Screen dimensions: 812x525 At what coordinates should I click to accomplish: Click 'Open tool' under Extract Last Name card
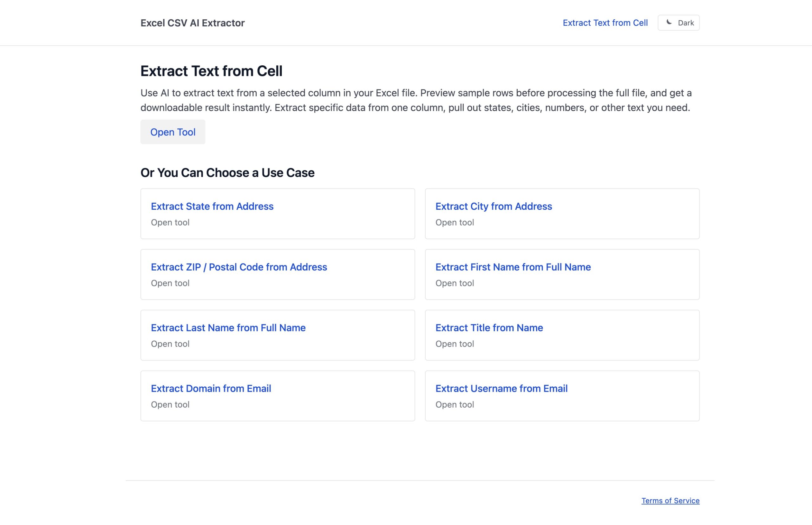pyautogui.click(x=170, y=344)
